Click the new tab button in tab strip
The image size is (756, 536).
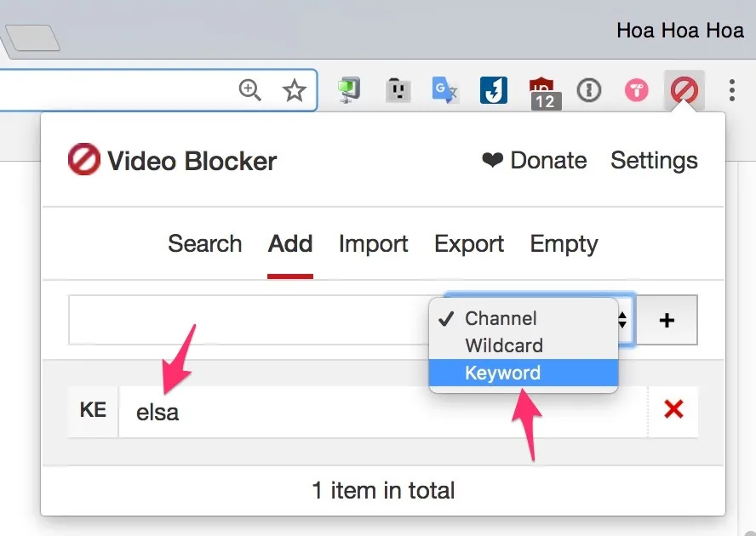pos(32,37)
